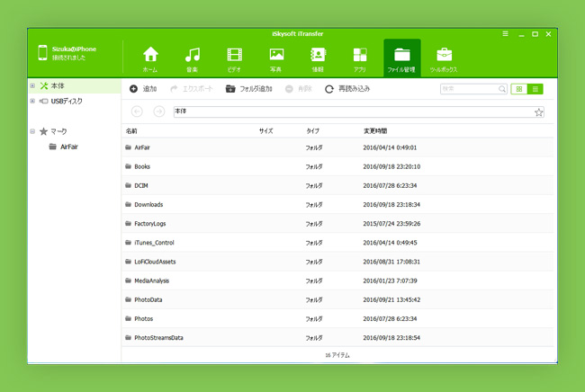The image size is (585, 392).
Task: Sort by the サイズ column header
Action: tap(266, 130)
